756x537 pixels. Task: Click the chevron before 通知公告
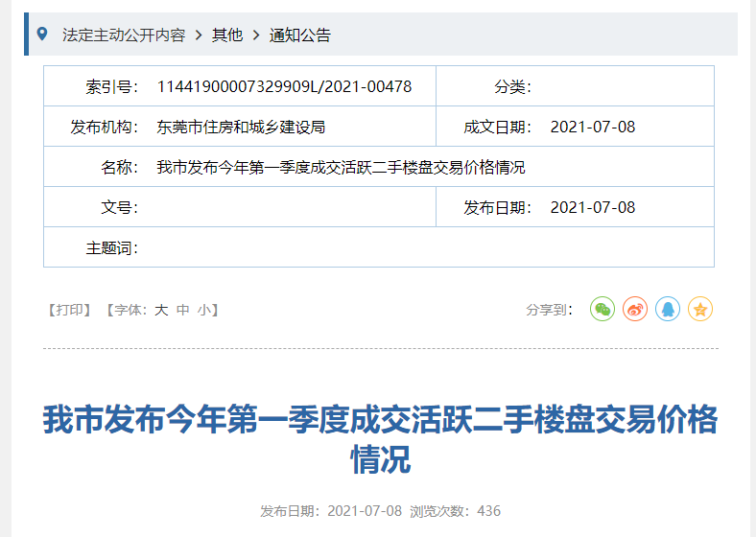coord(256,35)
